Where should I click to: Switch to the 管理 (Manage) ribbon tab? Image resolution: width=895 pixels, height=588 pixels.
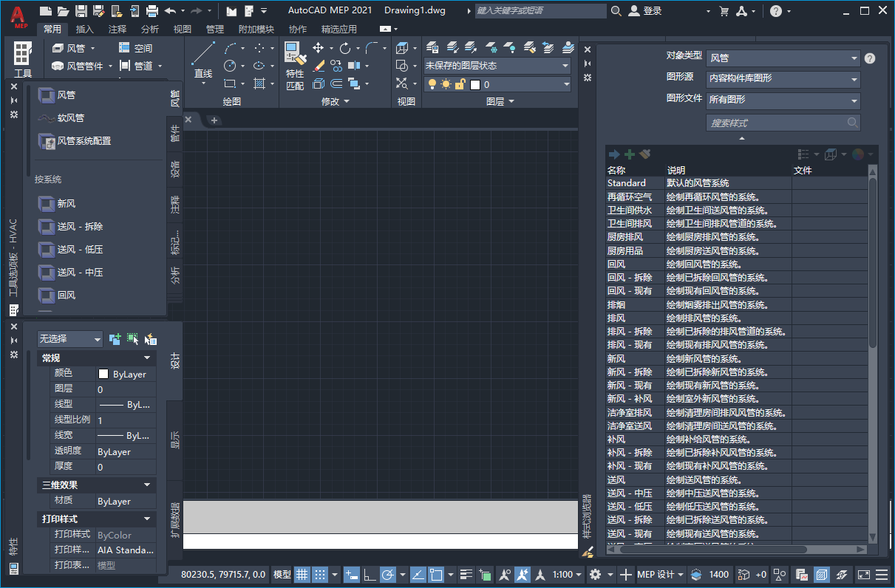pyautogui.click(x=215, y=30)
